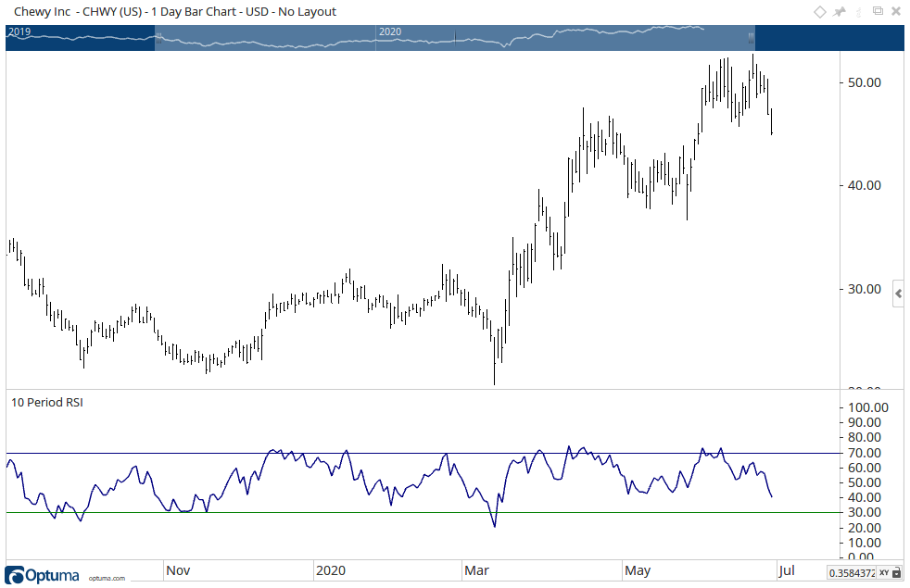Click the 'Nov' date axis label
This screenshot has width=910, height=588.
pyautogui.click(x=178, y=570)
